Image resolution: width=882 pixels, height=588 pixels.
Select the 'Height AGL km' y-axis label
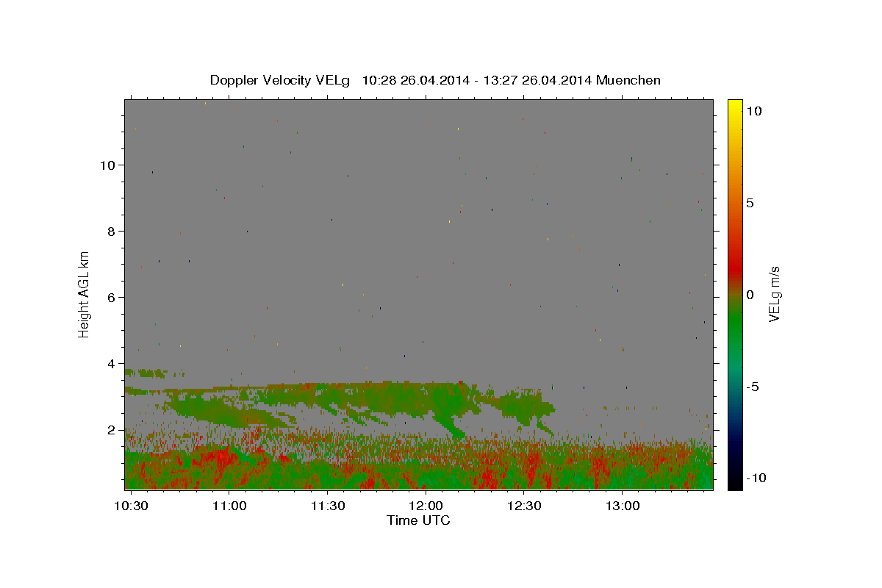(85, 294)
